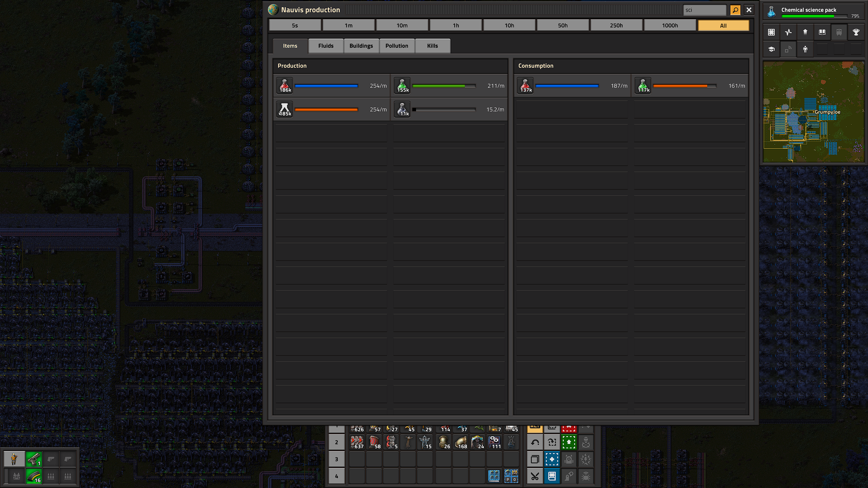Set time range to 50h
The image size is (868, 488).
[563, 25]
